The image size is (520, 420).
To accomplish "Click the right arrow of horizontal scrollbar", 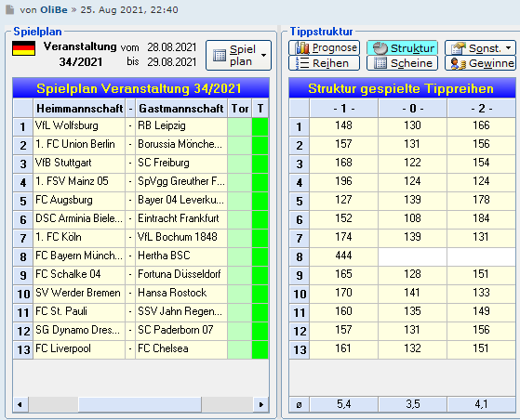I will tap(261, 404).
